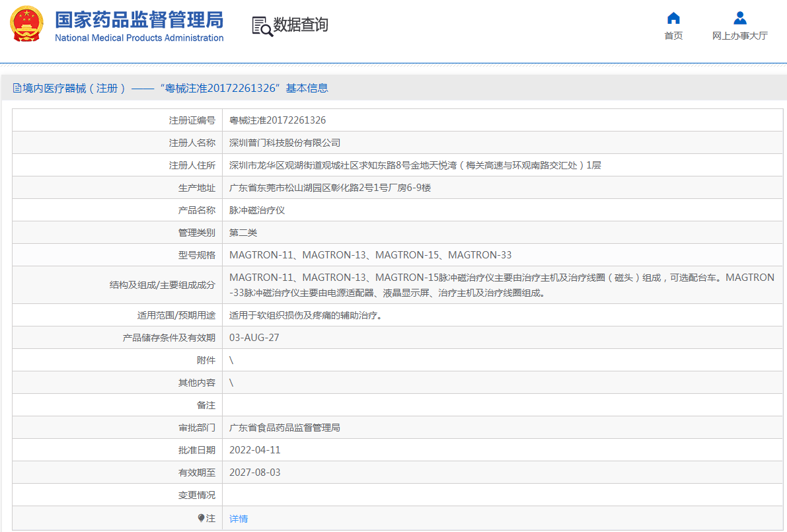Select management category 第二类
This screenshot has width=787, height=532.
pos(243,233)
